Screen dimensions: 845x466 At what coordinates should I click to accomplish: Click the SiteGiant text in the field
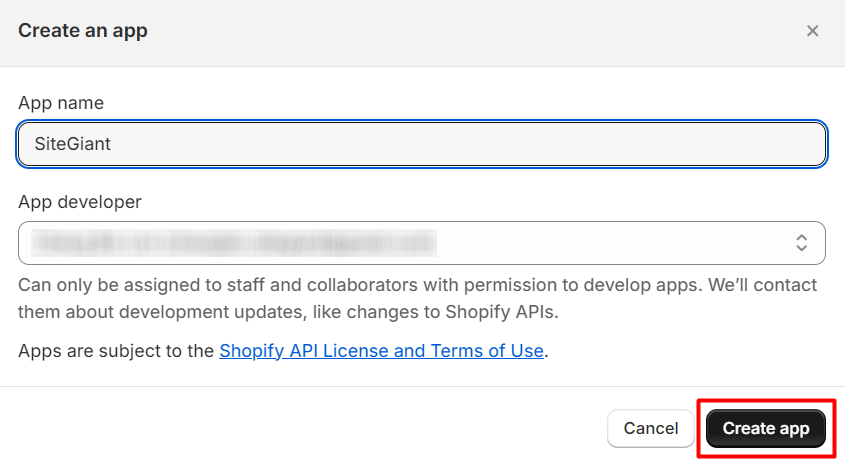coord(72,144)
